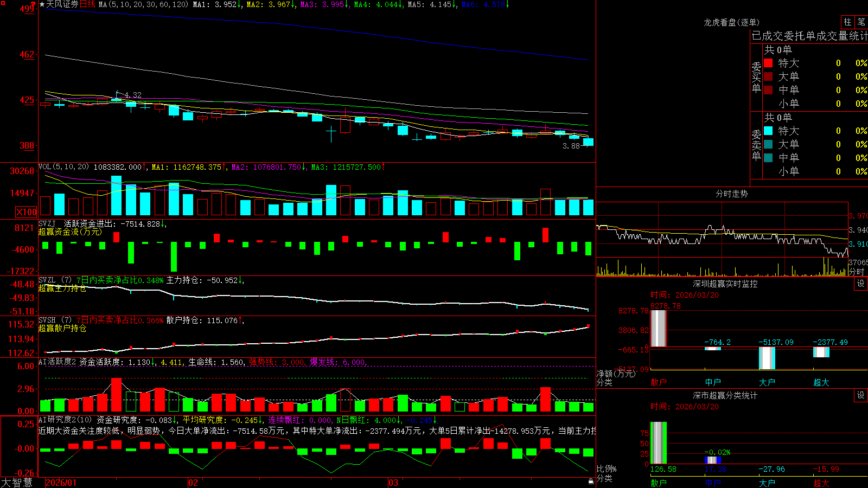Click the 4.32 high price label

(x=133, y=95)
